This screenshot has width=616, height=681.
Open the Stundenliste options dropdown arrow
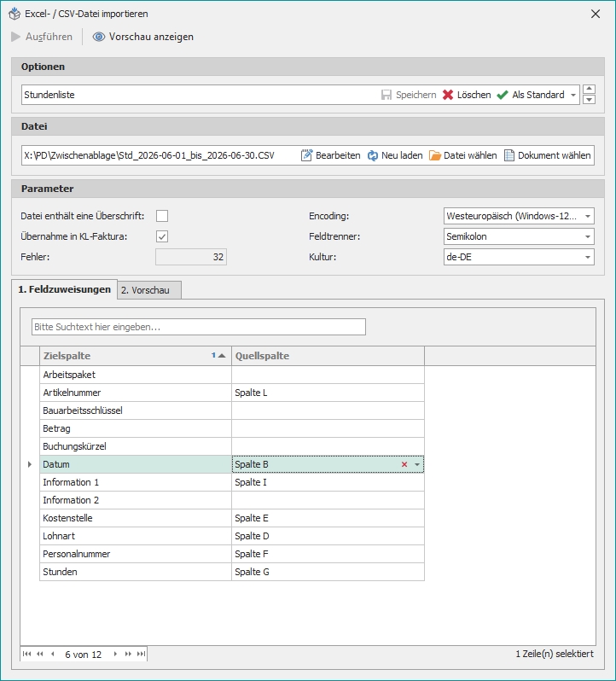coord(573,95)
